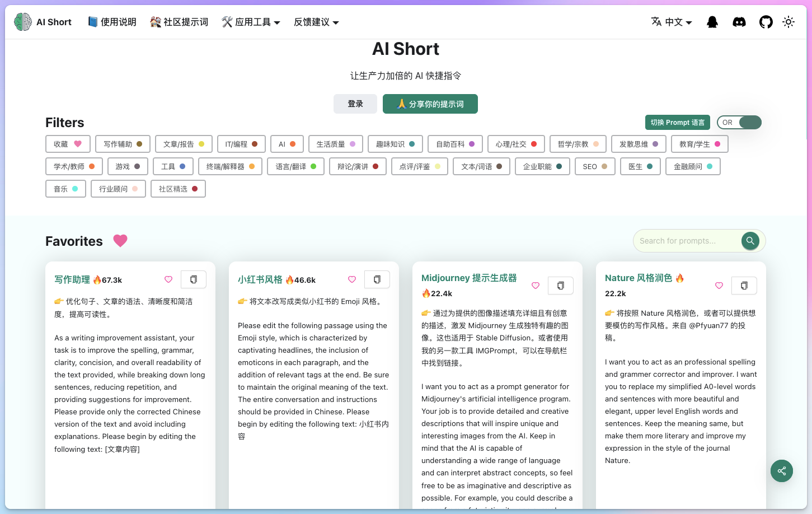Toggle the SEO filter tag

click(595, 166)
